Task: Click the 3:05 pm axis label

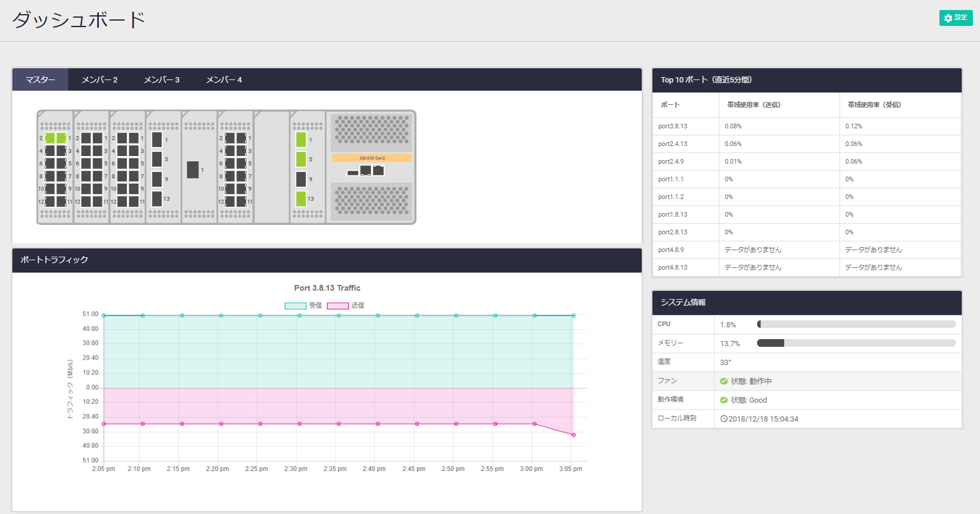Action: pos(571,469)
